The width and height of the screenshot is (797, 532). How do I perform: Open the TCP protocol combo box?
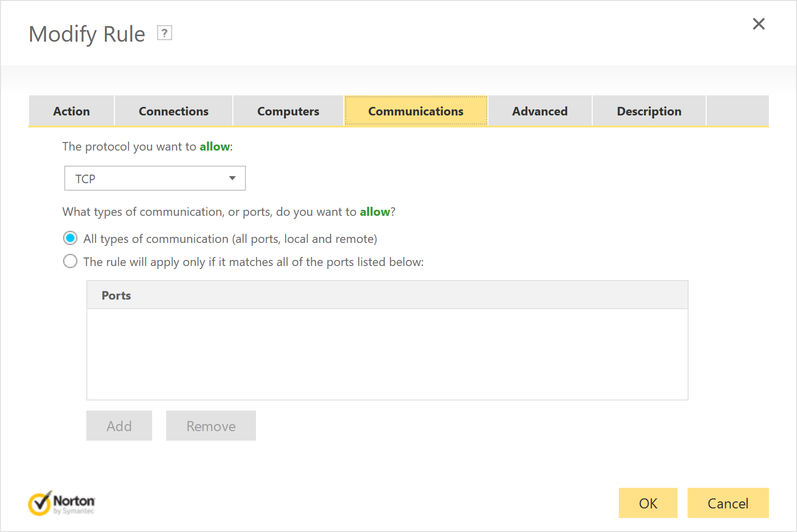(146, 179)
